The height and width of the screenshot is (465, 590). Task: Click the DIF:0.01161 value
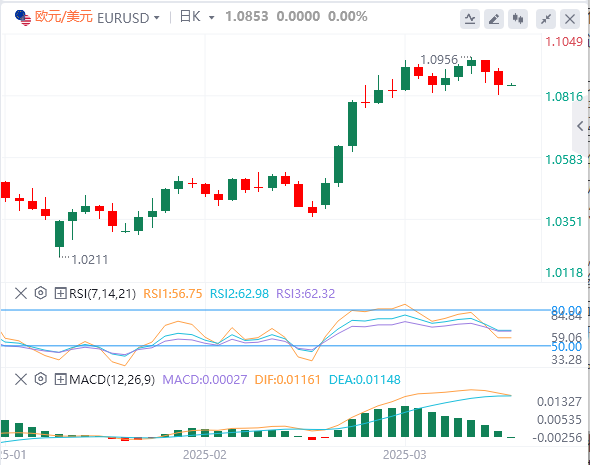[287, 380]
